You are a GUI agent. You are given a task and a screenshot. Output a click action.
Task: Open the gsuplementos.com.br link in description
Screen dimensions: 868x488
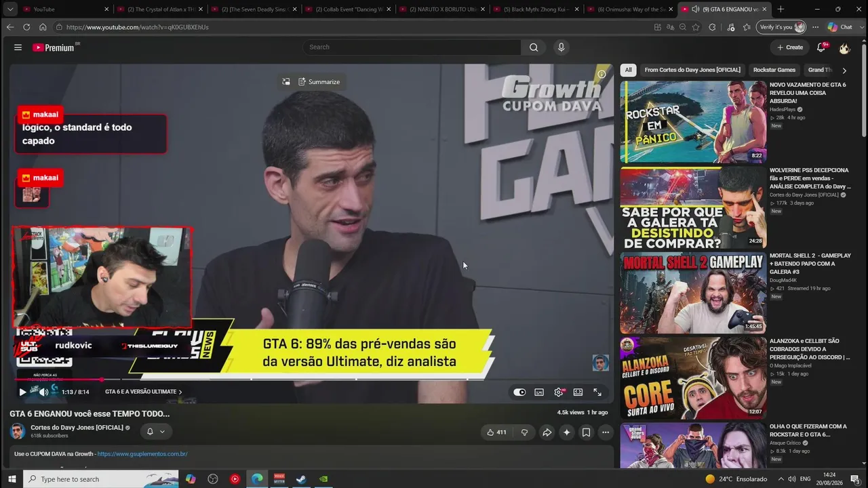click(142, 453)
